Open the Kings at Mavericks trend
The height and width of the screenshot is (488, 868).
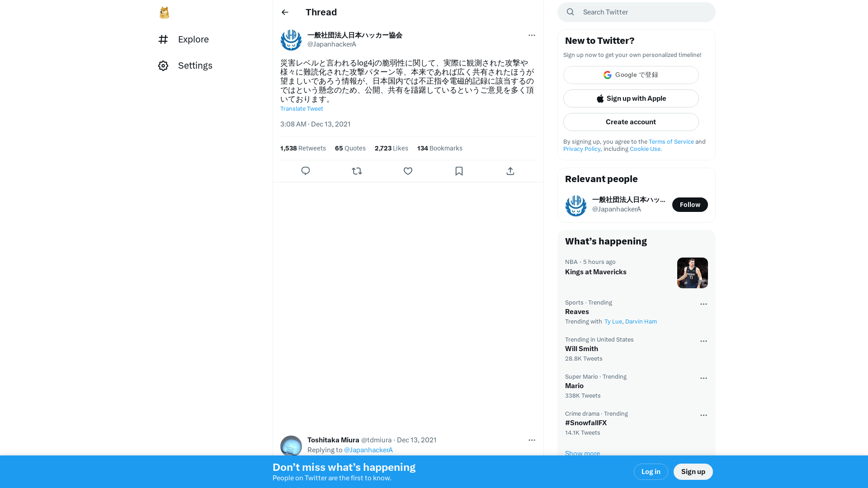click(596, 272)
